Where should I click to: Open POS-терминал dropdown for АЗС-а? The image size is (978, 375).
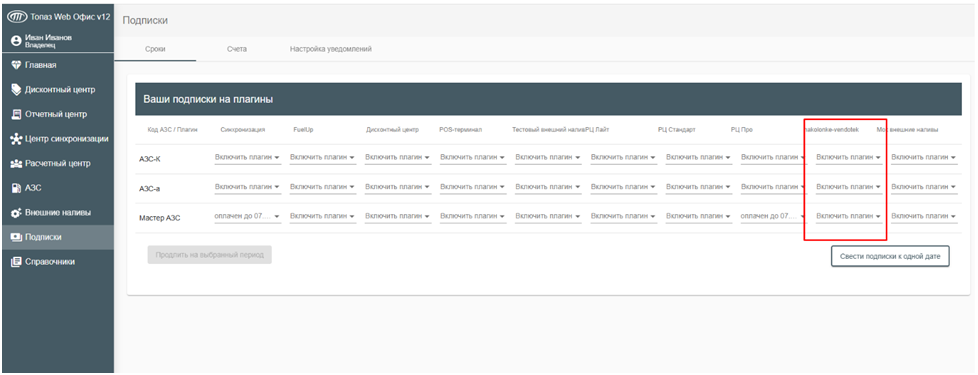tap(473, 187)
